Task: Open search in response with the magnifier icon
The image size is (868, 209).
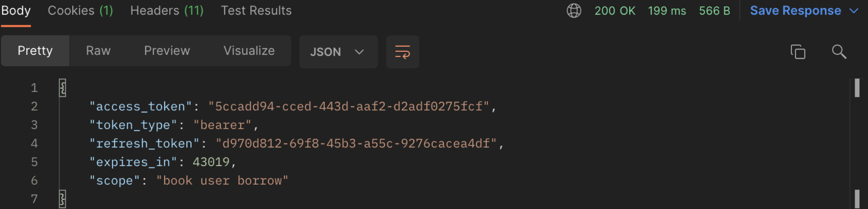Action: click(839, 52)
